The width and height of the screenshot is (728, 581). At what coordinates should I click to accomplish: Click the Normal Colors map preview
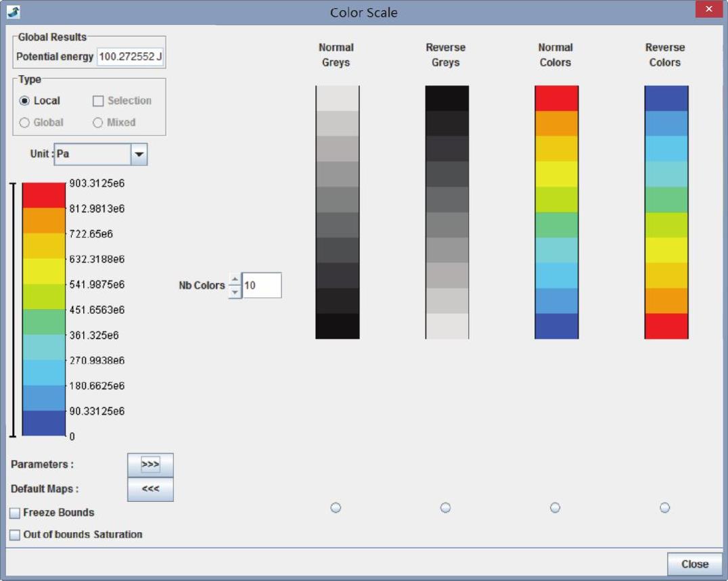(556, 212)
